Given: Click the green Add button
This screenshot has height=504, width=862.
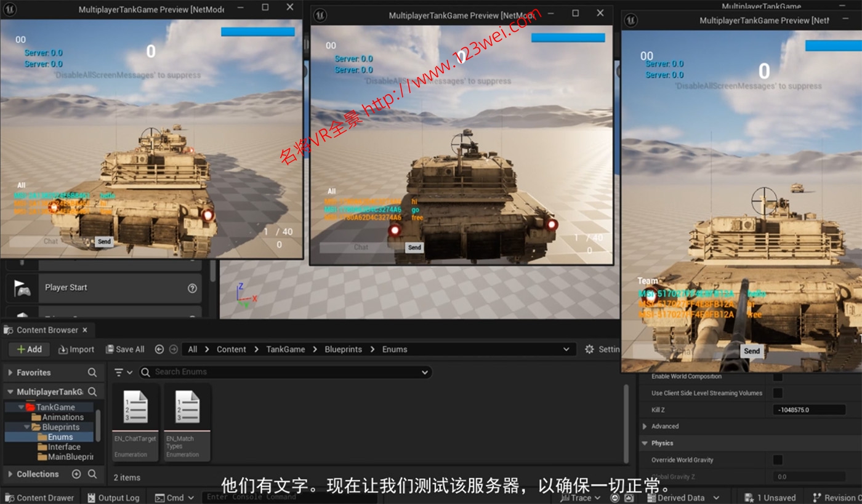Looking at the screenshot, I should [x=28, y=349].
